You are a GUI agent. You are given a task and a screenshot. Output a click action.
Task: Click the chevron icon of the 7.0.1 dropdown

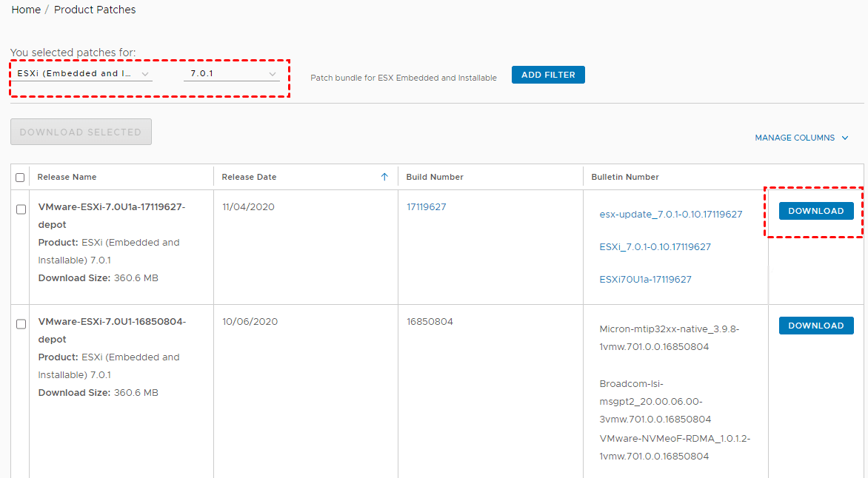(x=273, y=73)
